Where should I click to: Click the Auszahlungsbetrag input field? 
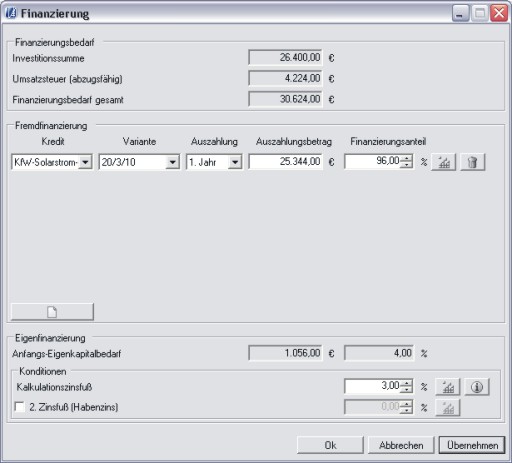pyautogui.click(x=286, y=162)
